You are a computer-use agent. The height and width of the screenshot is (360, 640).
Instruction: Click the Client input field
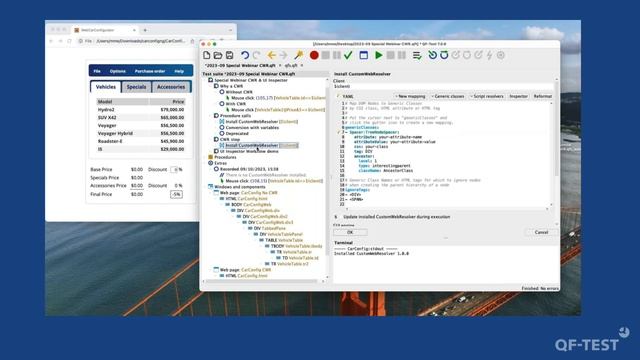(443, 87)
